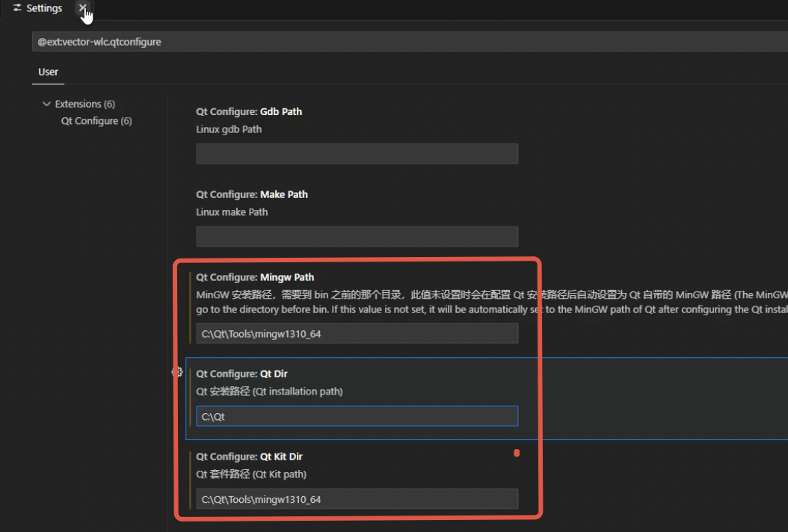Switch to the User settings tab

click(x=49, y=72)
